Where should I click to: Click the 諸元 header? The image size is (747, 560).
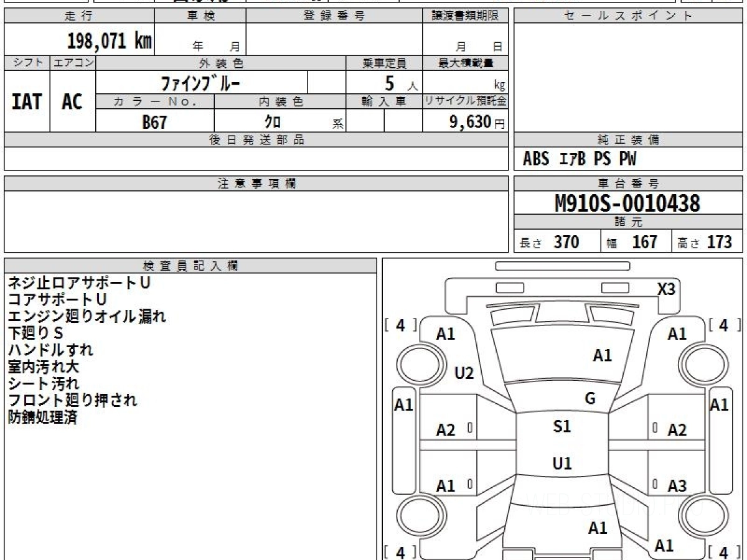628,222
